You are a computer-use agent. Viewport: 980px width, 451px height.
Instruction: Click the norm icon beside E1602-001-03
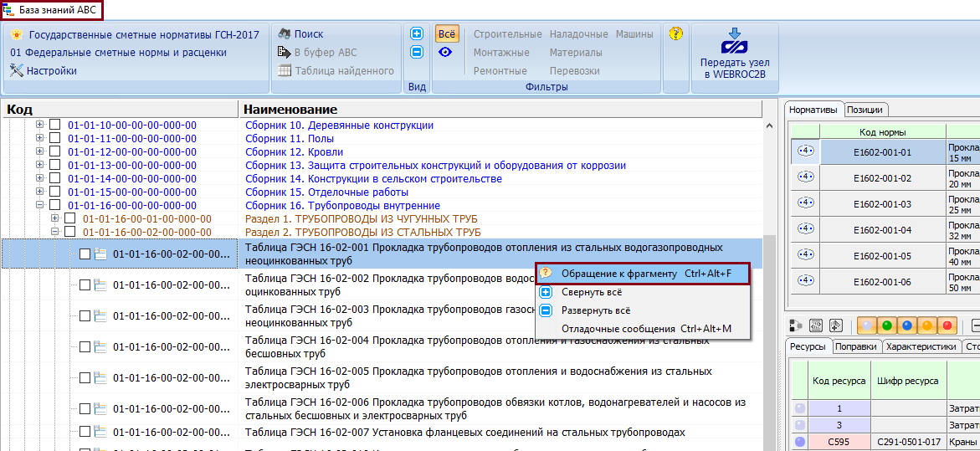806,203
